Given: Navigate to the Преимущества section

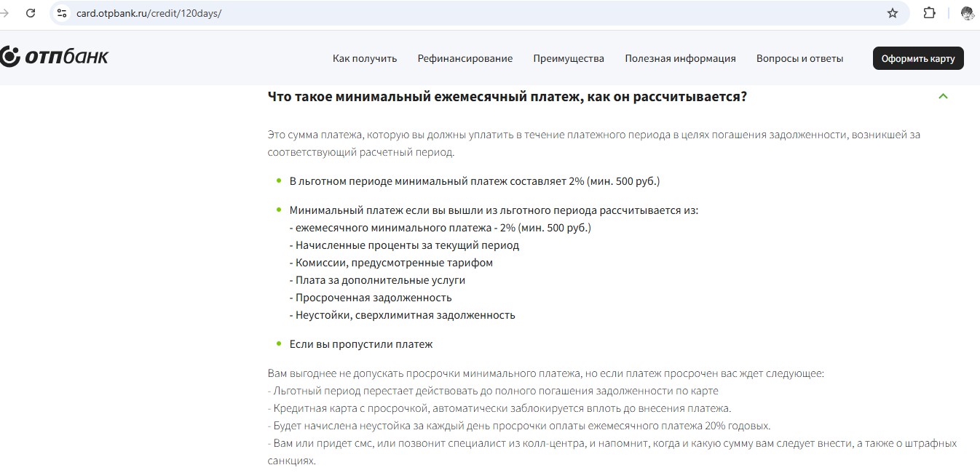Looking at the screenshot, I should click(568, 58).
